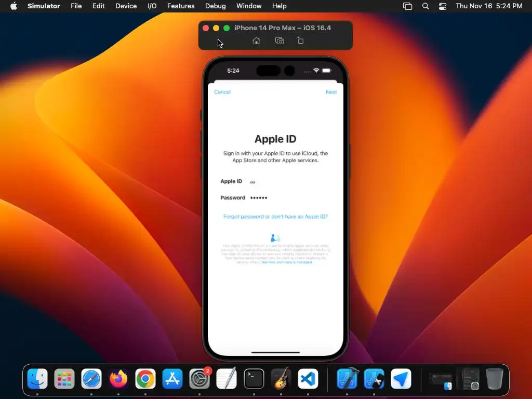The height and width of the screenshot is (399, 532).
Task: Tap Forgot password or don't have Apple ID link
Action: pyautogui.click(x=275, y=217)
